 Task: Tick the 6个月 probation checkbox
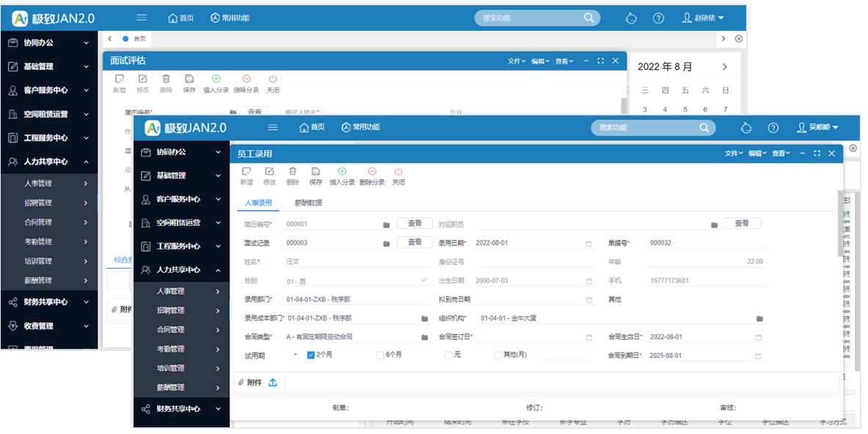(380, 355)
